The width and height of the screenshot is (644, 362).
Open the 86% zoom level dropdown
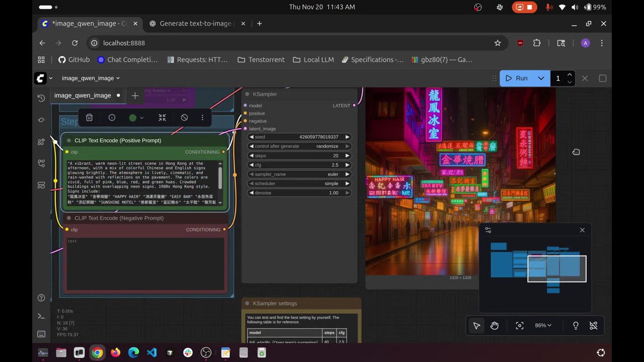point(543,325)
